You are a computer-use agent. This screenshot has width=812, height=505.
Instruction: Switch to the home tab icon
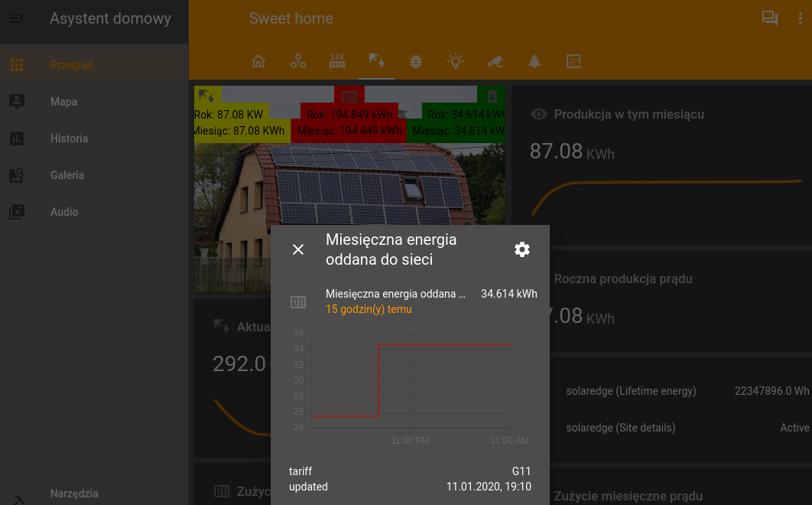[x=258, y=62]
